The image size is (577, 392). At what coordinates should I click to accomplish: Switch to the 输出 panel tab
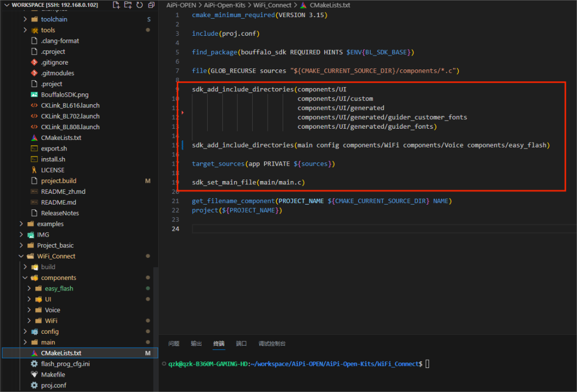tap(196, 343)
